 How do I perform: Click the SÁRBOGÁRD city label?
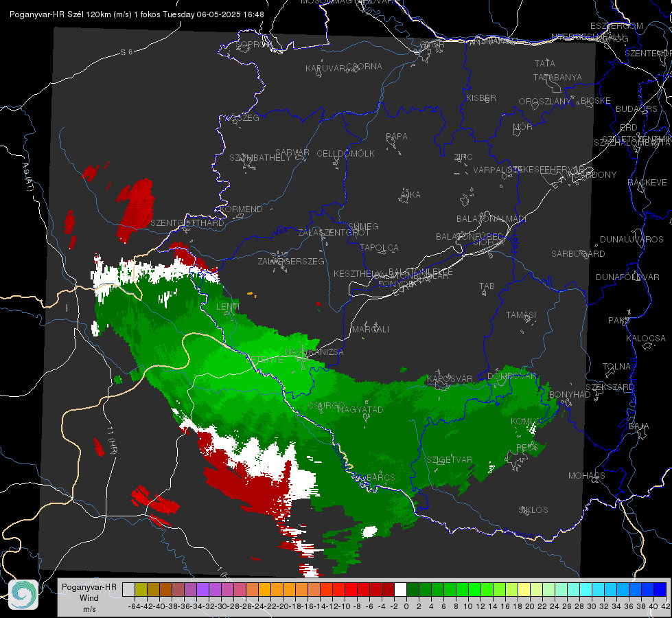click(578, 254)
